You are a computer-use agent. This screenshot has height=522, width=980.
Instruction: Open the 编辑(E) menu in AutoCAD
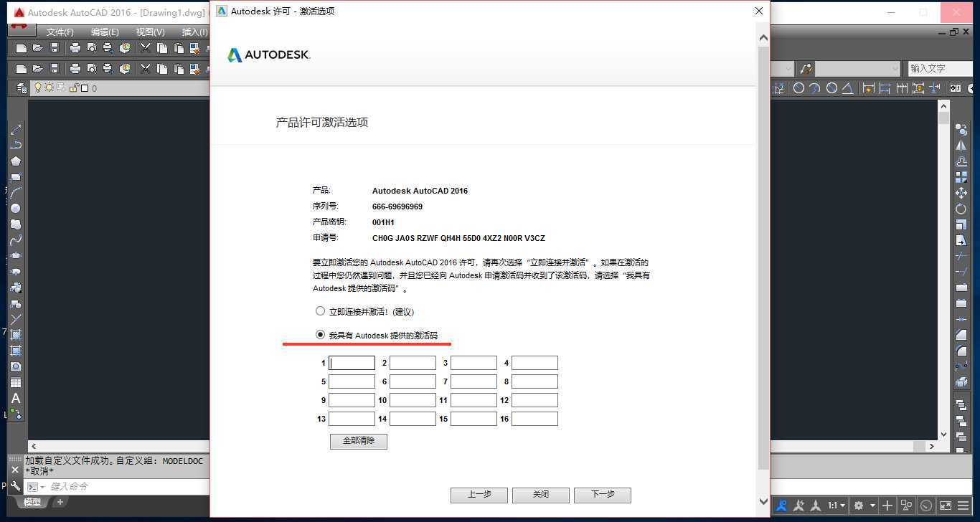click(x=105, y=32)
